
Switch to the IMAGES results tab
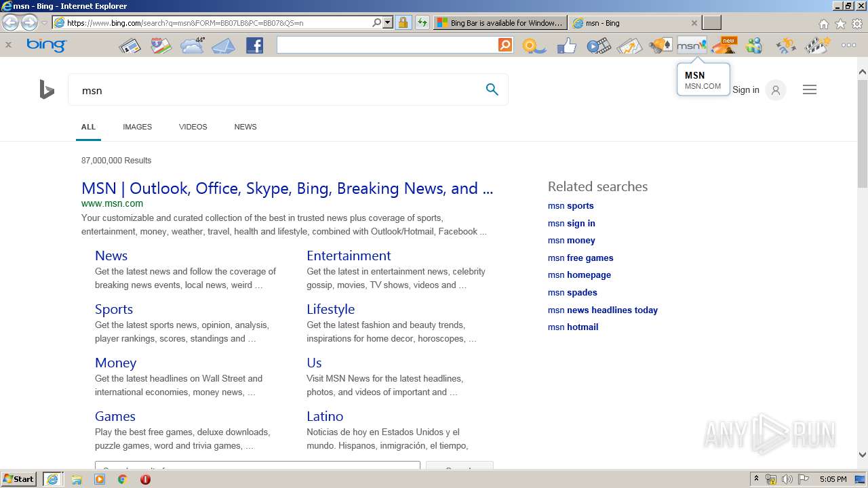(x=137, y=127)
